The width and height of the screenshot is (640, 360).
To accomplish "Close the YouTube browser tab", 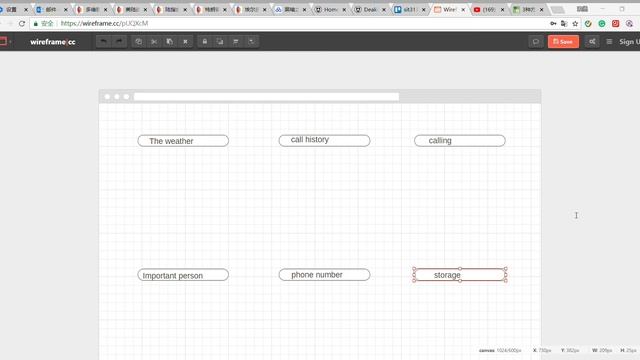I will (502, 9).
